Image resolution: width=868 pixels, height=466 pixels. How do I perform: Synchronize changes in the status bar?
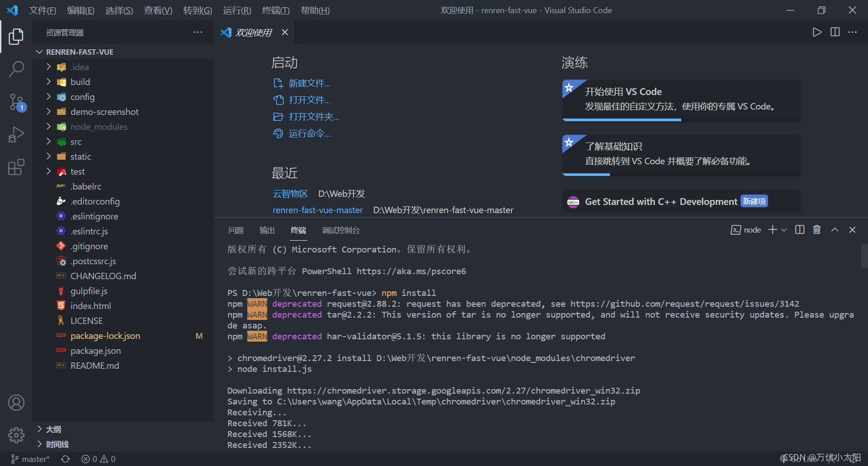pyautogui.click(x=66, y=459)
